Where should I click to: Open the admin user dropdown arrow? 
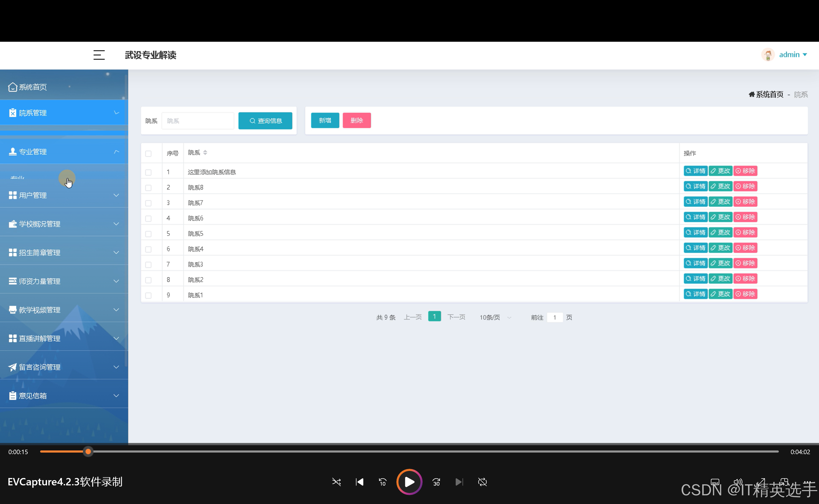(805, 55)
